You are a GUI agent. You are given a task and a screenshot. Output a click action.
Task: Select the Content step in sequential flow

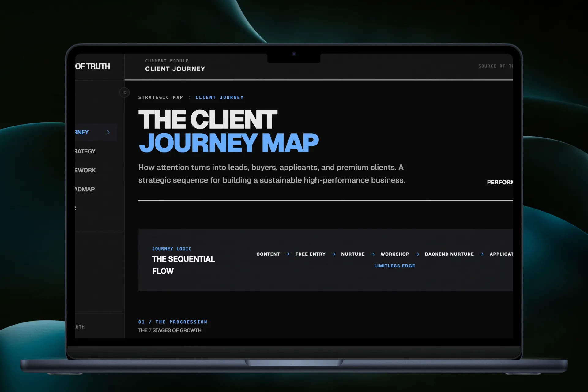[268, 254]
